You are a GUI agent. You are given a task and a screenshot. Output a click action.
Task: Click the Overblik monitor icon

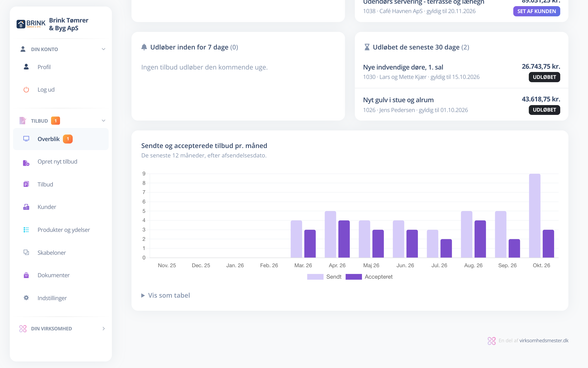click(26, 139)
